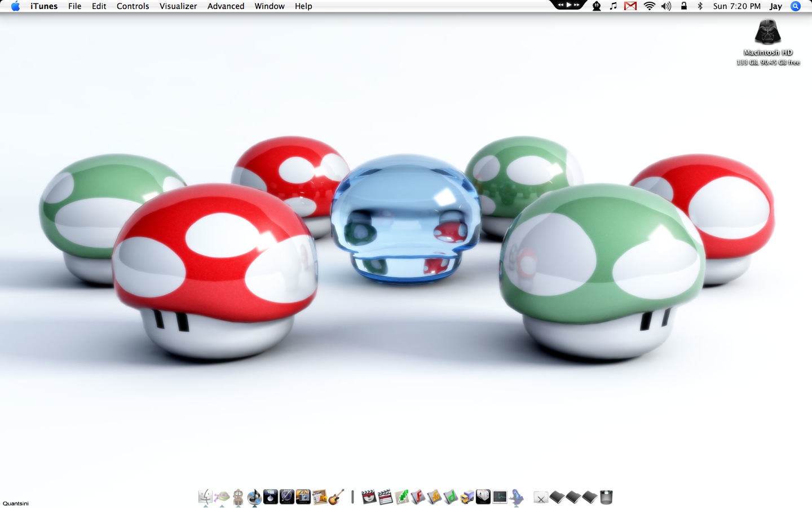Open the blue ghost-shaped icon in dock

(x=516, y=497)
